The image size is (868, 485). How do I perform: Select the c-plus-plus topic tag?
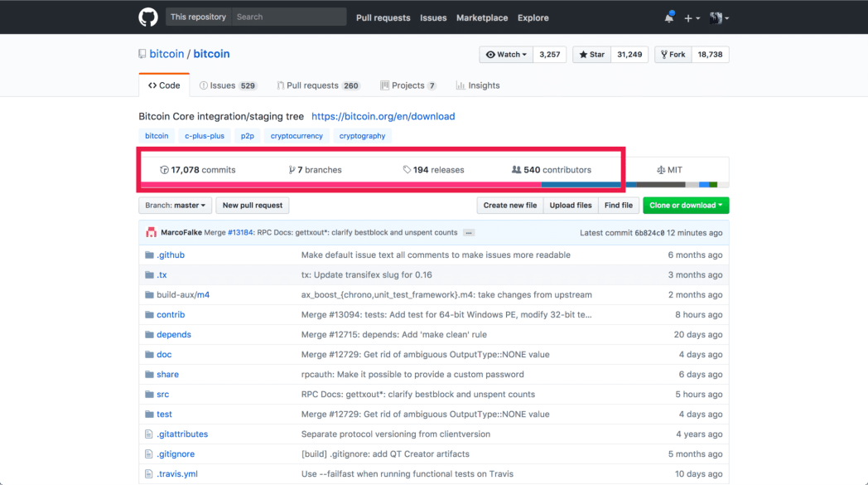click(x=205, y=136)
